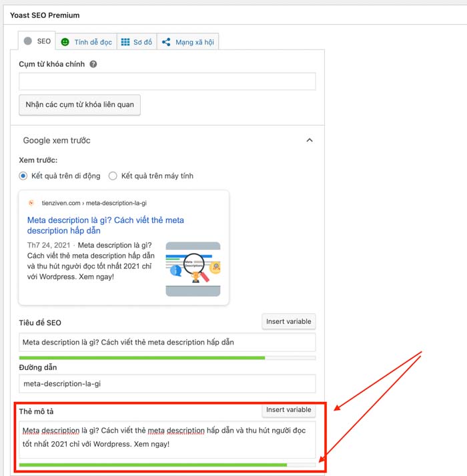Click the Cụm từ khóa chính label

click(51, 64)
